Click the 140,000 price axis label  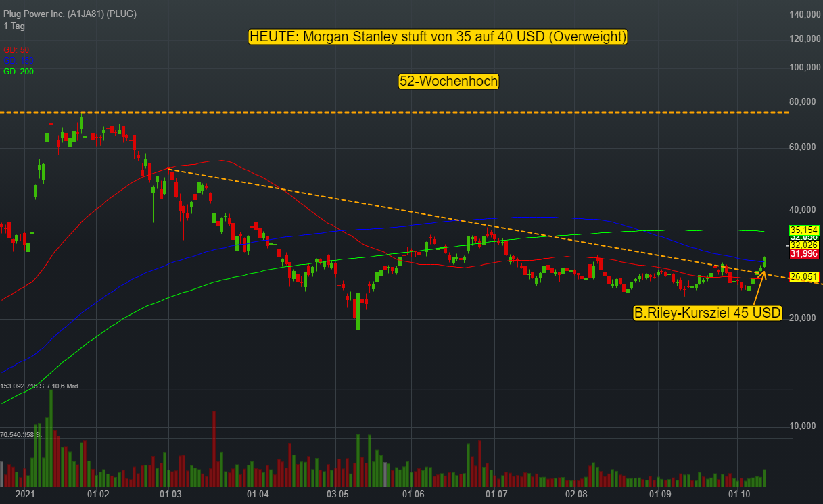(804, 14)
